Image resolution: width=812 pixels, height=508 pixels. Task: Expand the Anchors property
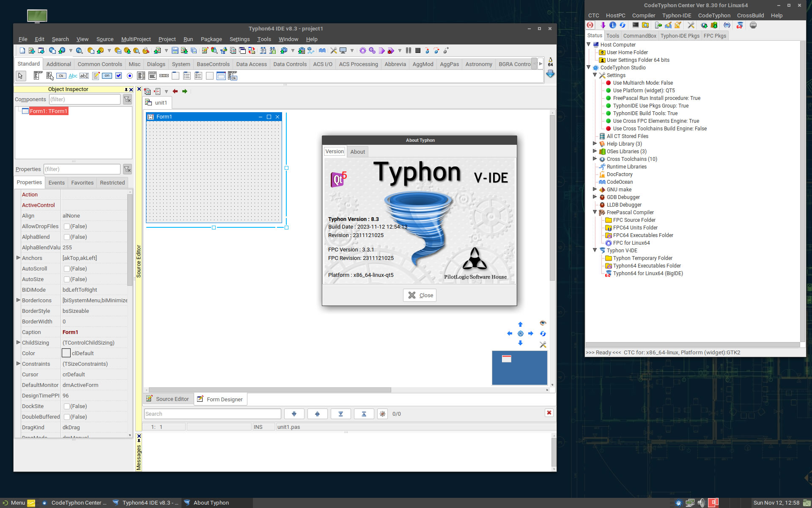coord(18,258)
